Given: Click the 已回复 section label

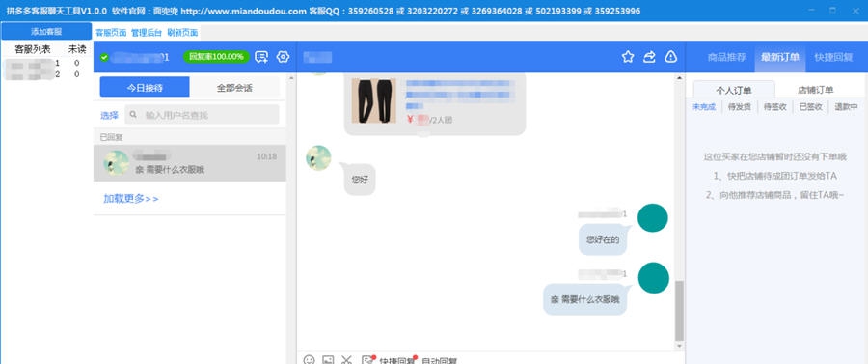Looking at the screenshot, I should click(x=111, y=137).
